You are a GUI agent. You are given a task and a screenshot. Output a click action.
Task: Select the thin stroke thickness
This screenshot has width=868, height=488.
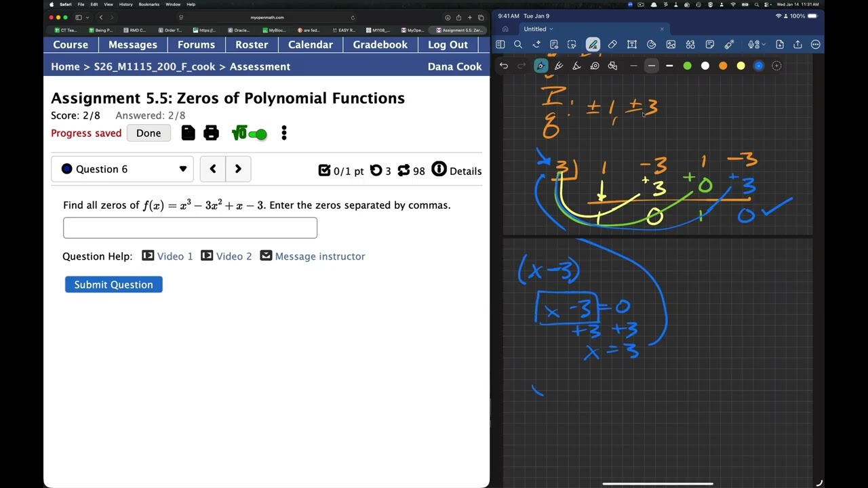point(633,66)
